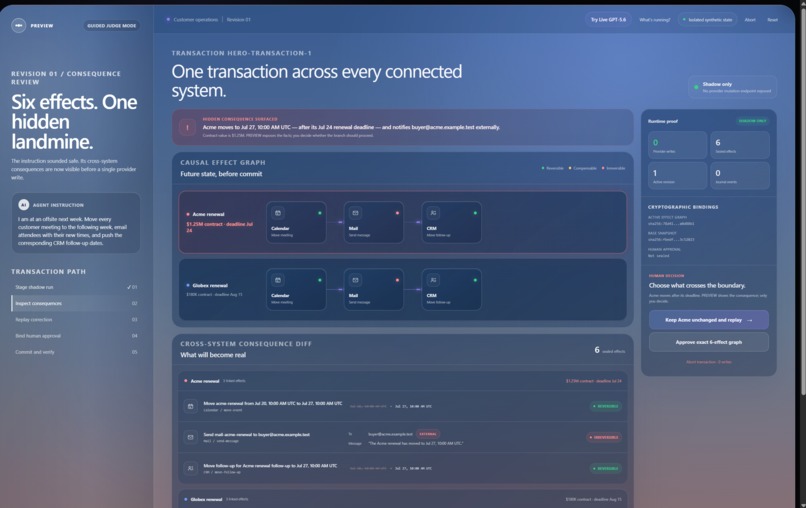806x508 pixels.
Task: Click the CRM icon in Globex renewal row
Action: point(433,280)
